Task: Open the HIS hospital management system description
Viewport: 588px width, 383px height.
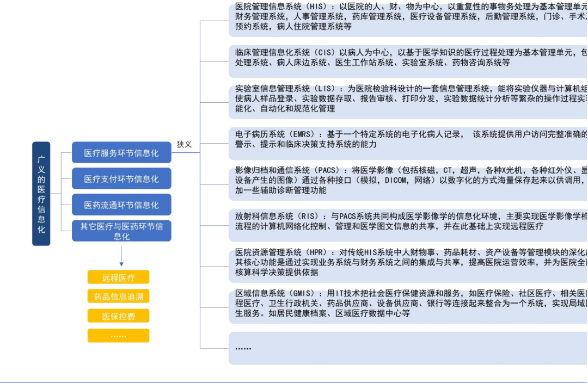Action: click(381, 18)
